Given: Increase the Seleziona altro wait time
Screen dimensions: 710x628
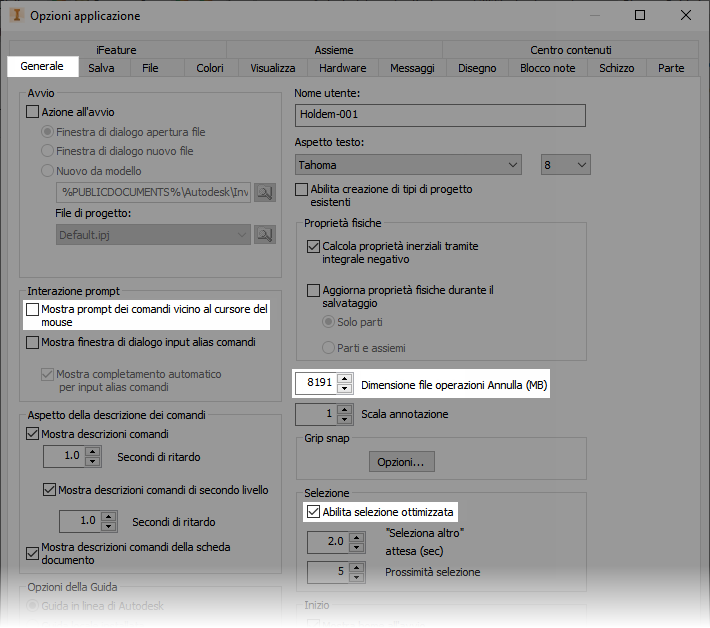Looking at the screenshot, I should tap(357, 537).
